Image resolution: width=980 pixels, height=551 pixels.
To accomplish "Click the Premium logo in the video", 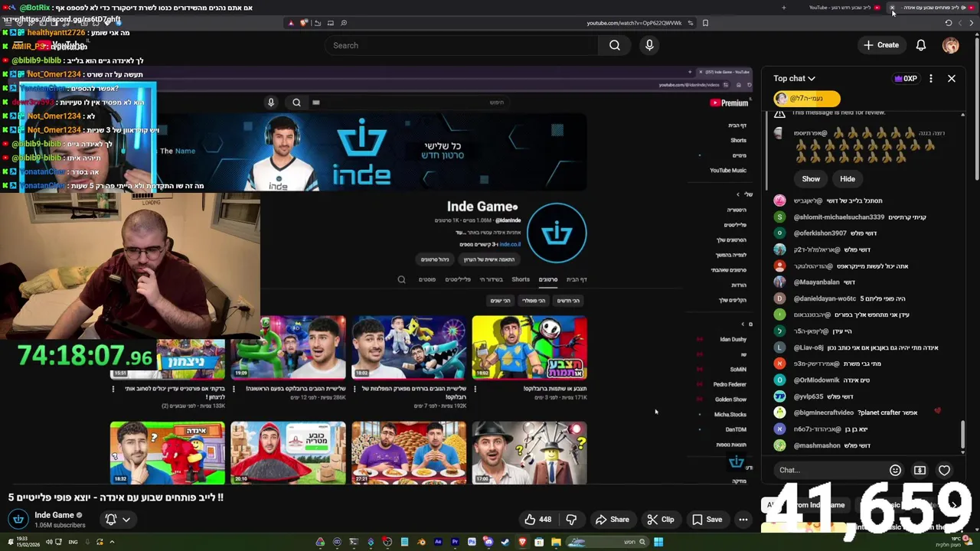I will point(729,103).
